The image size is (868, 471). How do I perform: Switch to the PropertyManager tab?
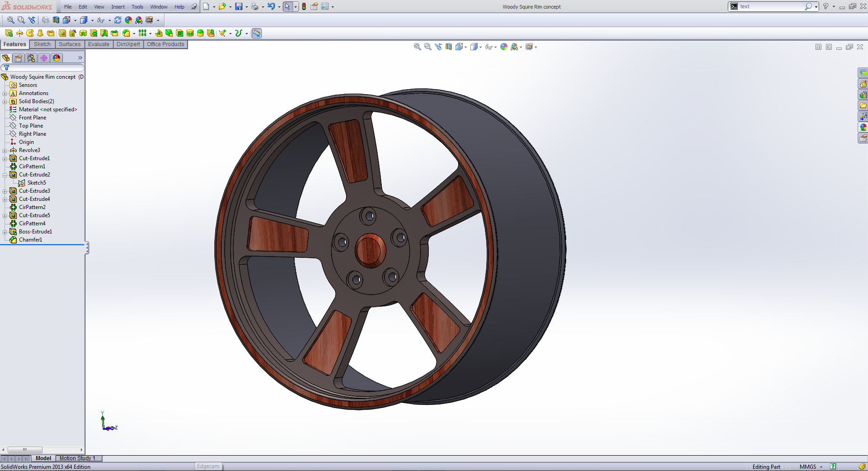click(x=19, y=58)
